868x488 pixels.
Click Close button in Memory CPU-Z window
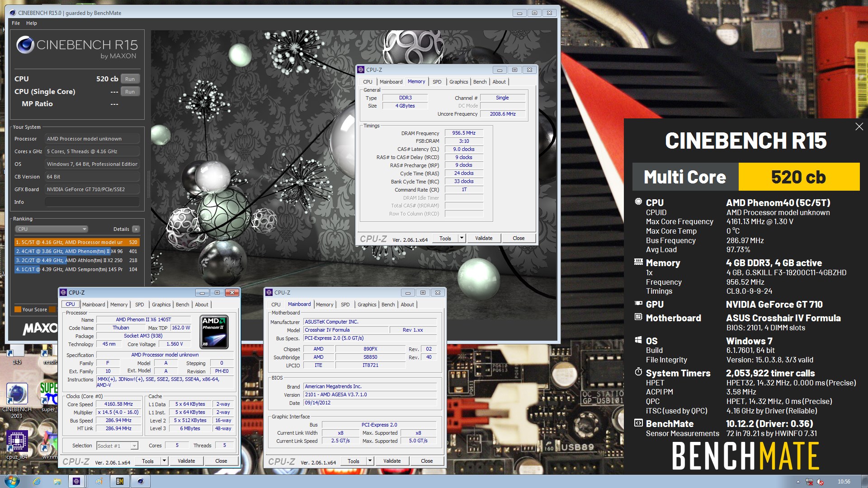point(519,238)
